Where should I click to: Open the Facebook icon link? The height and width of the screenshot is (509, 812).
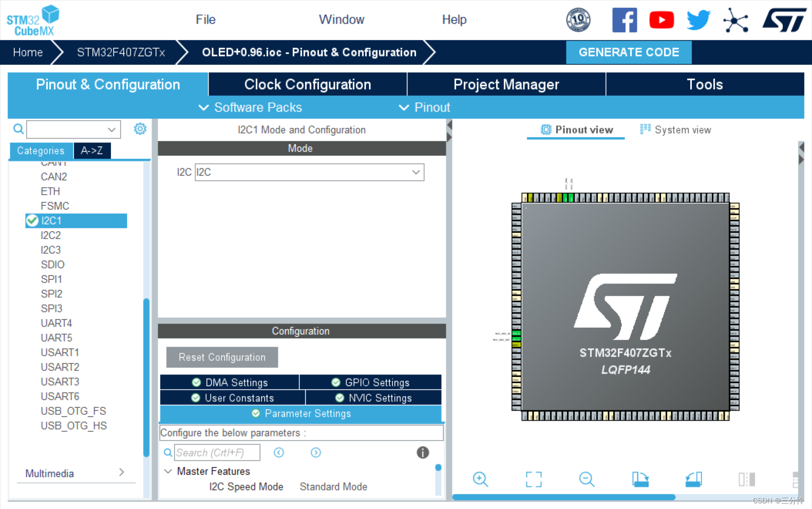[625, 20]
